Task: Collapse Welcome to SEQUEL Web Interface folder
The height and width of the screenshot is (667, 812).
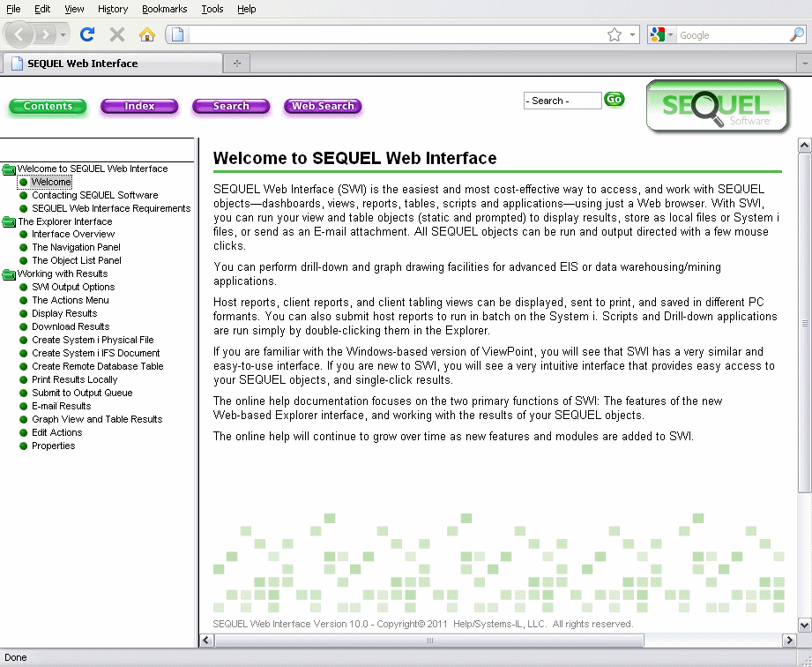Action: pos(9,169)
